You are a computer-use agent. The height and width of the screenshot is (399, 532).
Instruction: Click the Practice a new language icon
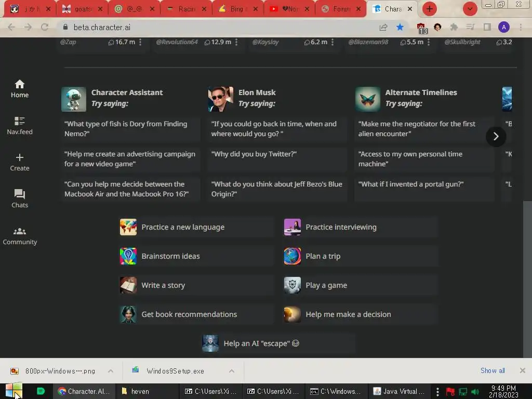coord(128,227)
